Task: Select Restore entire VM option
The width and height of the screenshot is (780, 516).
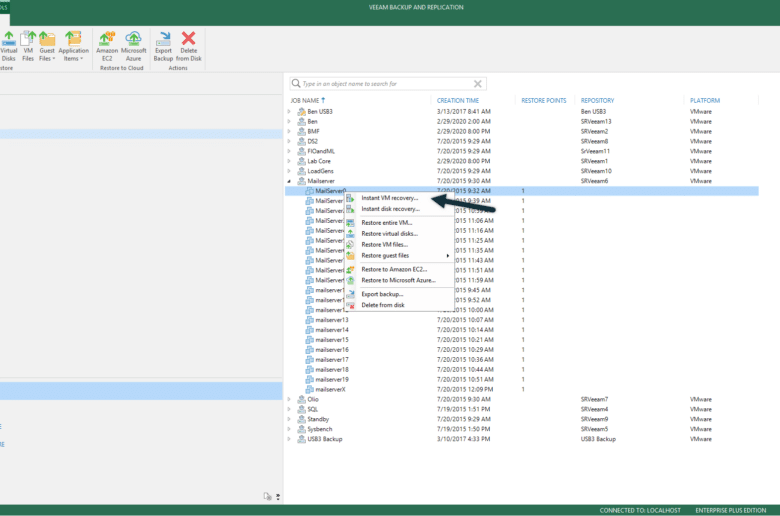Action: click(387, 223)
